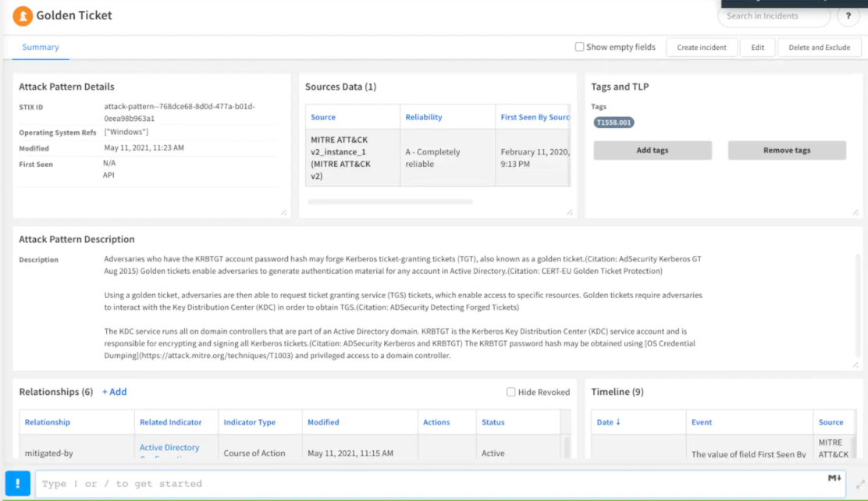The image size is (868, 501).
Task: Click the Create incident button
Action: pyautogui.click(x=702, y=47)
